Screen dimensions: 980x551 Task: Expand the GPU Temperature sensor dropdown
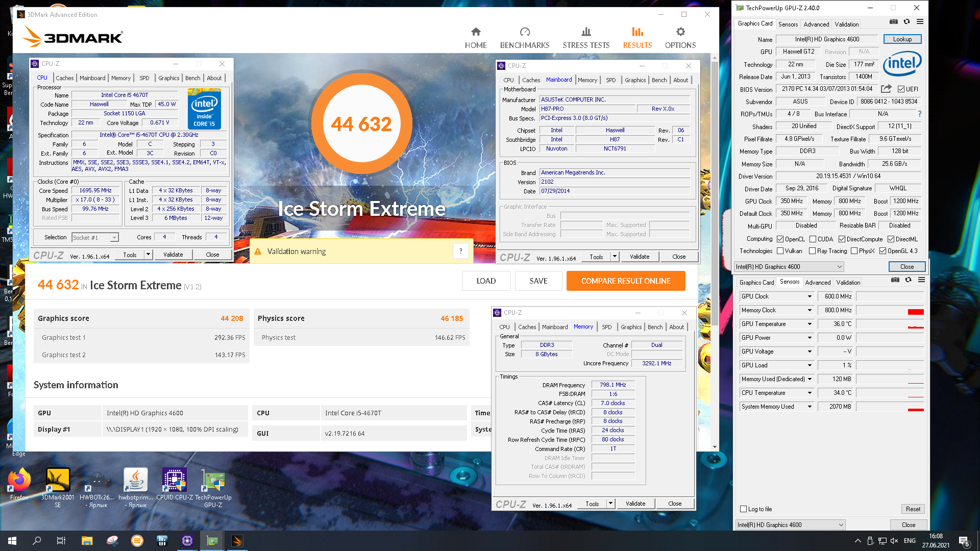tap(810, 323)
